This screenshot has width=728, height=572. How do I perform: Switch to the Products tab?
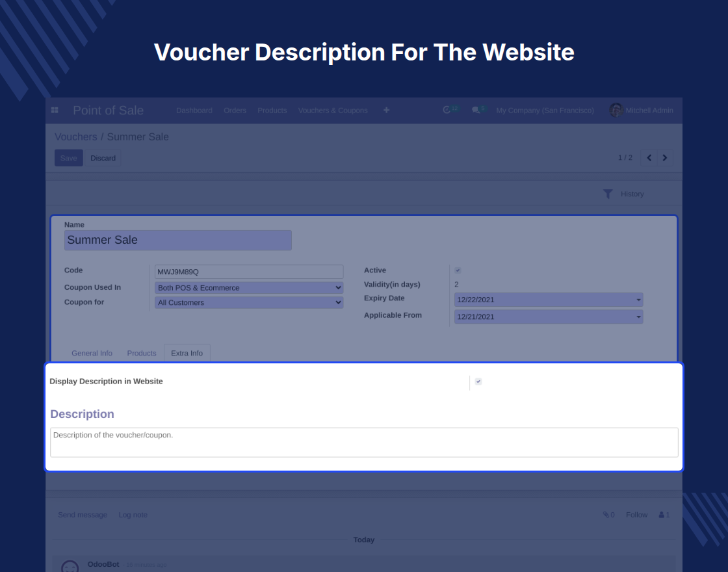point(142,354)
